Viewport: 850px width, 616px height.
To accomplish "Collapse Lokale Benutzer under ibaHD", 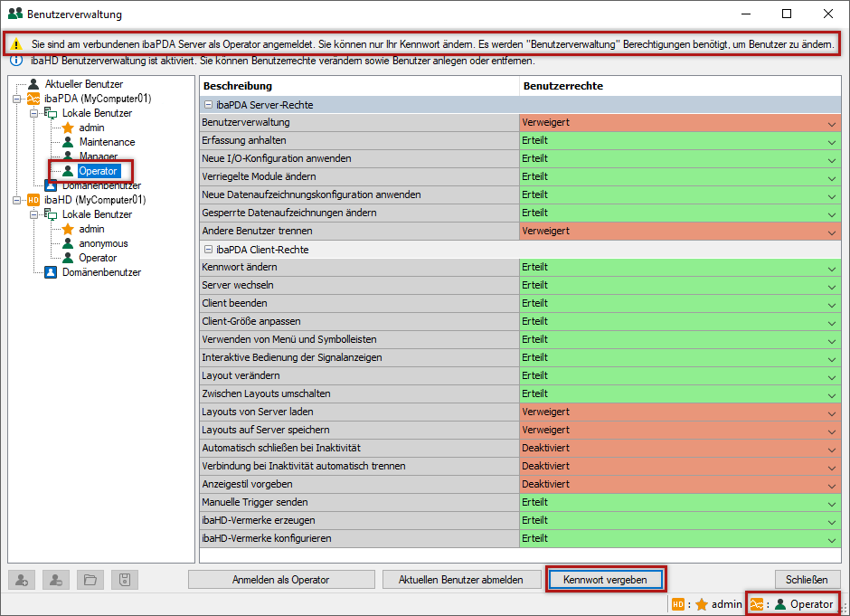I will pyautogui.click(x=33, y=214).
